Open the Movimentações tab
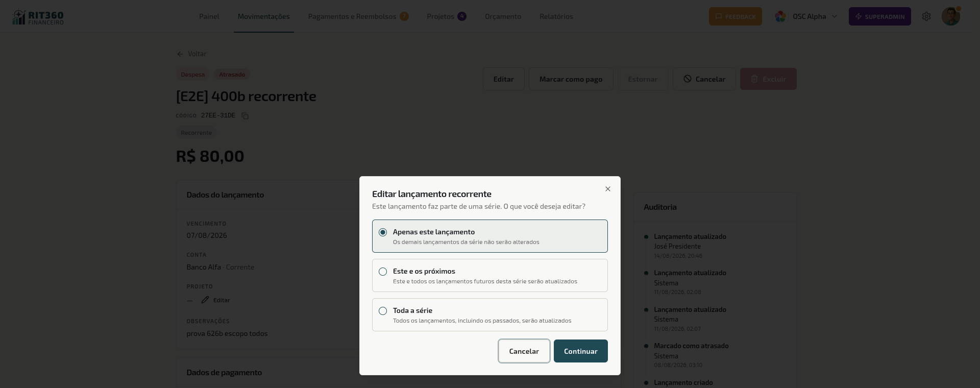The image size is (980, 388). click(263, 16)
